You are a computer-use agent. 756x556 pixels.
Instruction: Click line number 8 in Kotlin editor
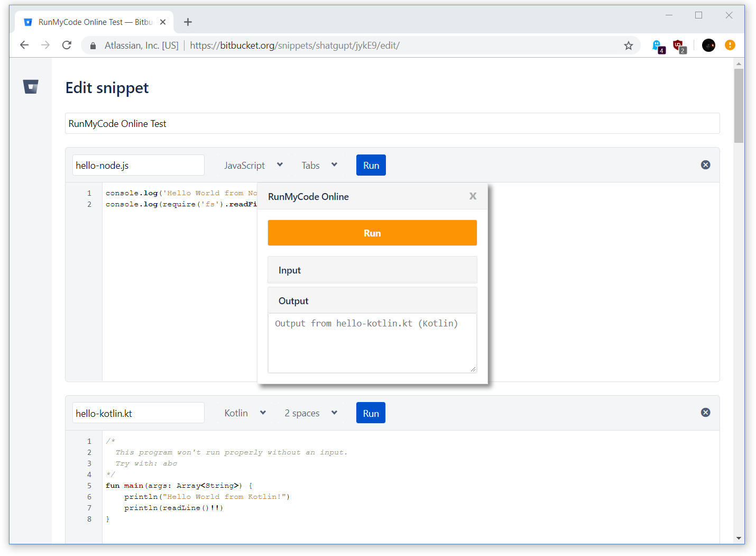89,519
